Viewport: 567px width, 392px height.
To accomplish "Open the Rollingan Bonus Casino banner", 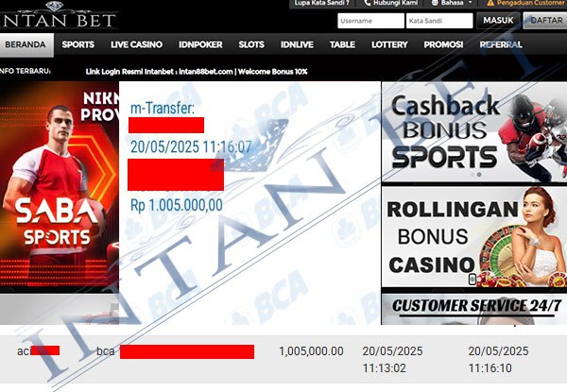I will click(x=474, y=237).
